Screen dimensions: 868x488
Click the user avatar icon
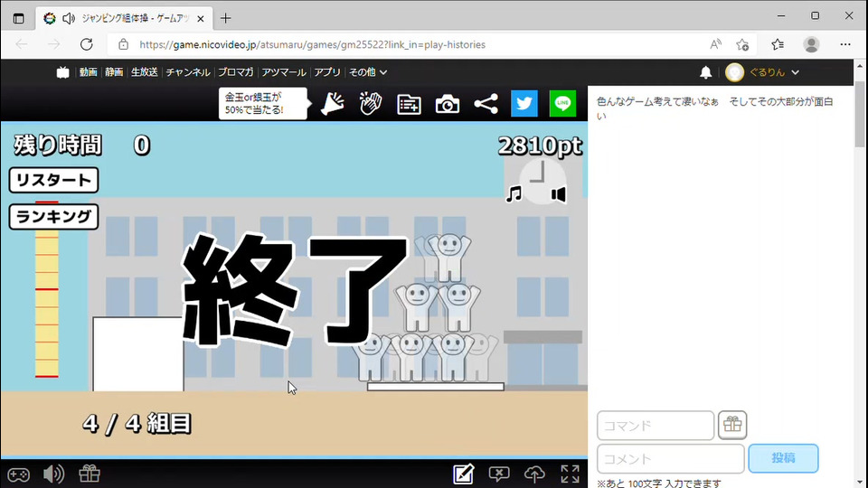(x=734, y=72)
